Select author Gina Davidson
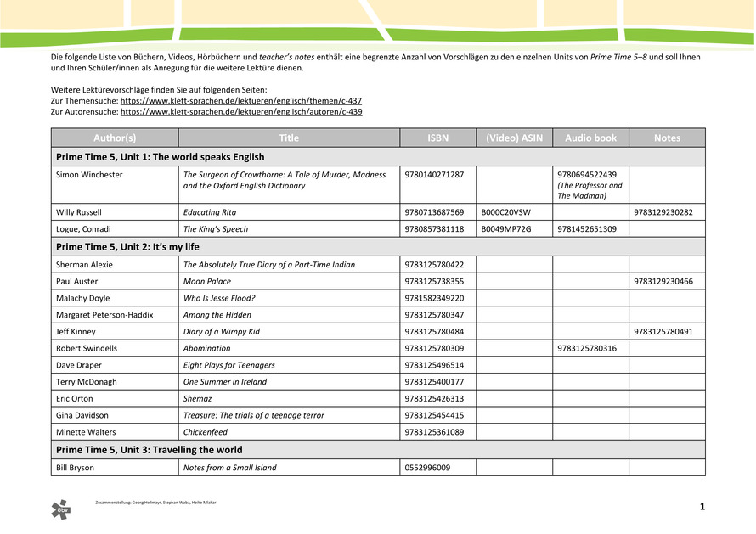This screenshot has width=756, height=534. 82,415
